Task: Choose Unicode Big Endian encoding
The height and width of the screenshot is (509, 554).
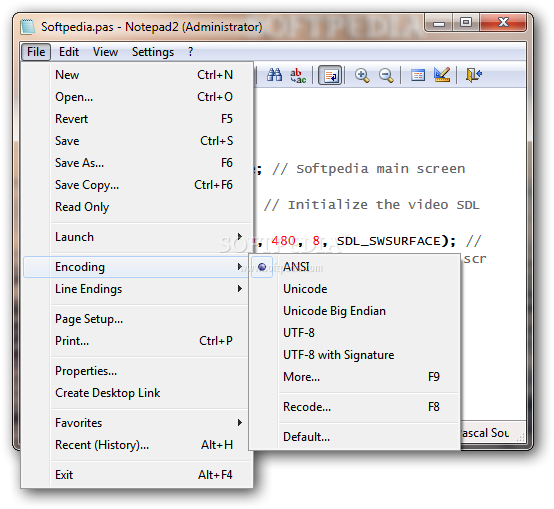Action: pyautogui.click(x=355, y=311)
